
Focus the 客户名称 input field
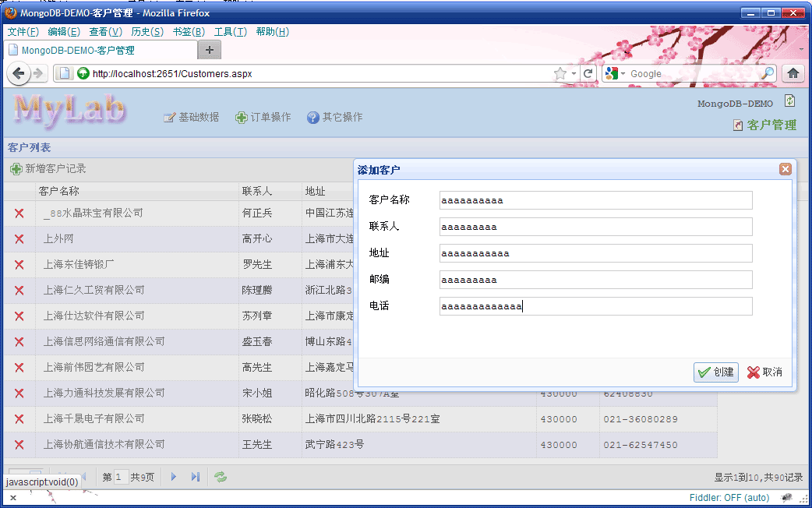[595, 200]
